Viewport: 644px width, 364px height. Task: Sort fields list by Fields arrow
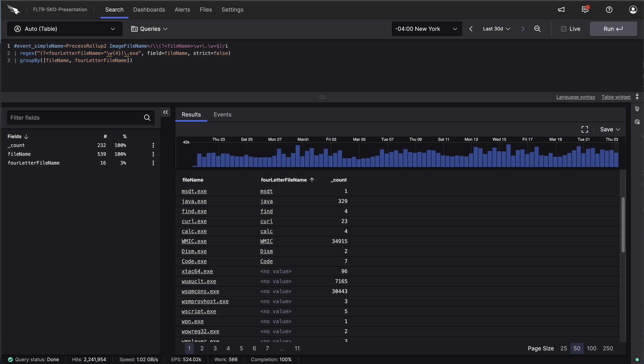point(26,136)
